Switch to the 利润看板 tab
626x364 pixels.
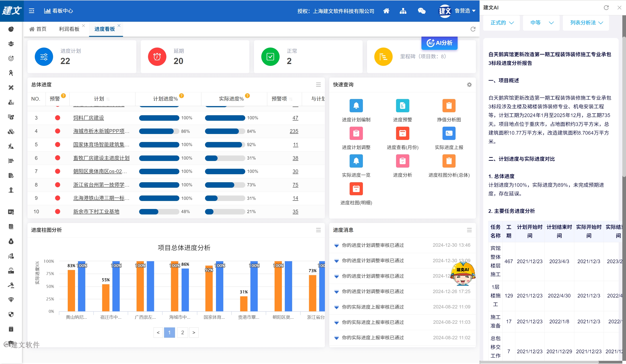(69, 29)
